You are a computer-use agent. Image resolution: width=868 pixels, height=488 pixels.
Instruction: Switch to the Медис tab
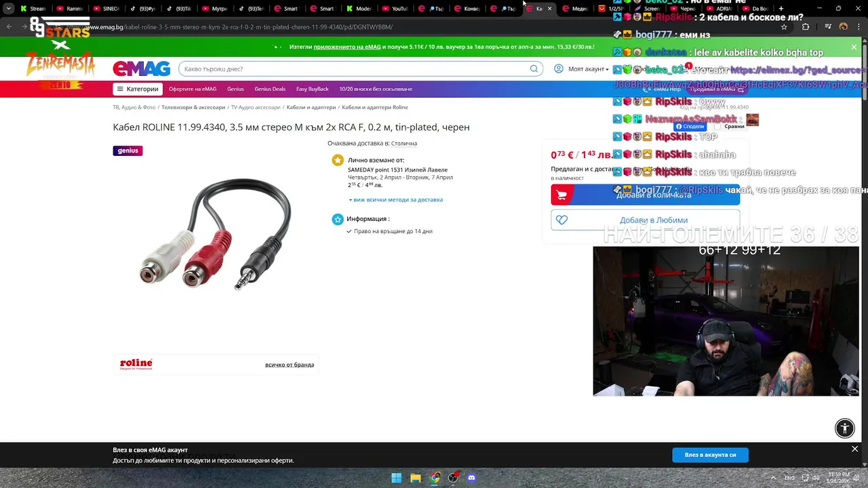point(575,9)
